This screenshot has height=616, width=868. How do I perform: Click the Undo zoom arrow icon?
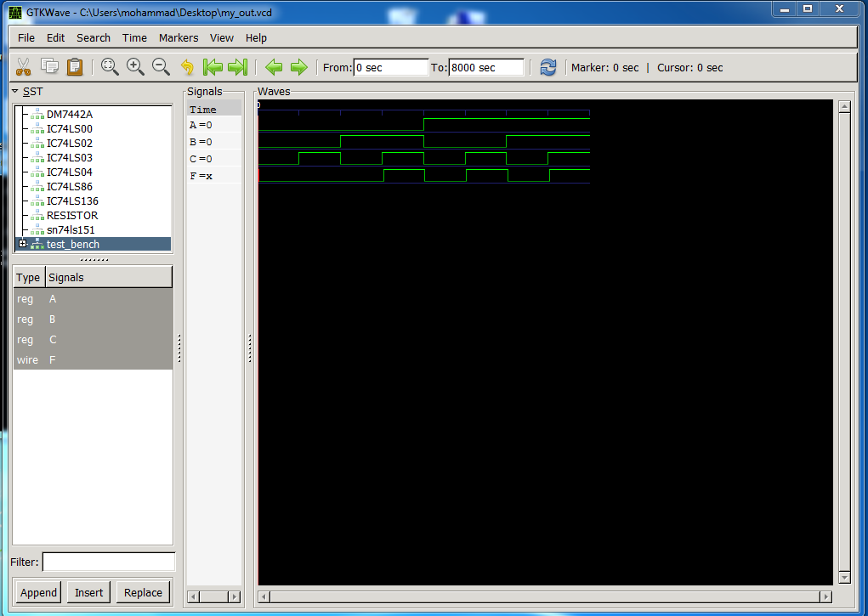click(x=187, y=67)
